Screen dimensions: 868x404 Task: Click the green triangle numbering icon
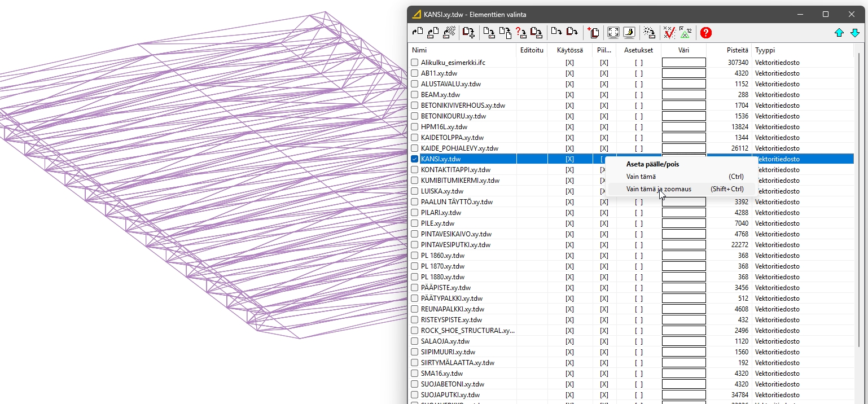tap(685, 33)
